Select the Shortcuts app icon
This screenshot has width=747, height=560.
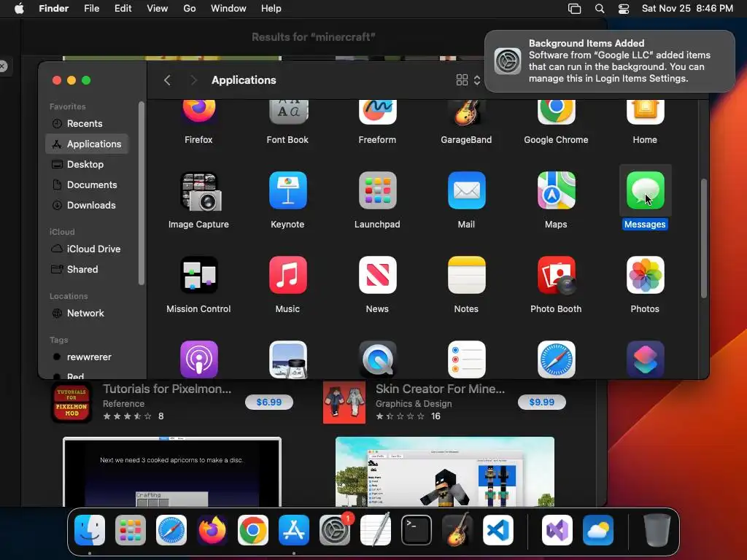(645, 359)
